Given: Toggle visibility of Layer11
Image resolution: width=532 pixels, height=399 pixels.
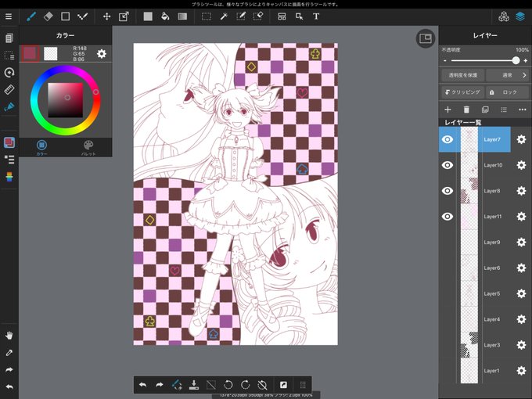Looking at the screenshot, I should pyautogui.click(x=448, y=217).
